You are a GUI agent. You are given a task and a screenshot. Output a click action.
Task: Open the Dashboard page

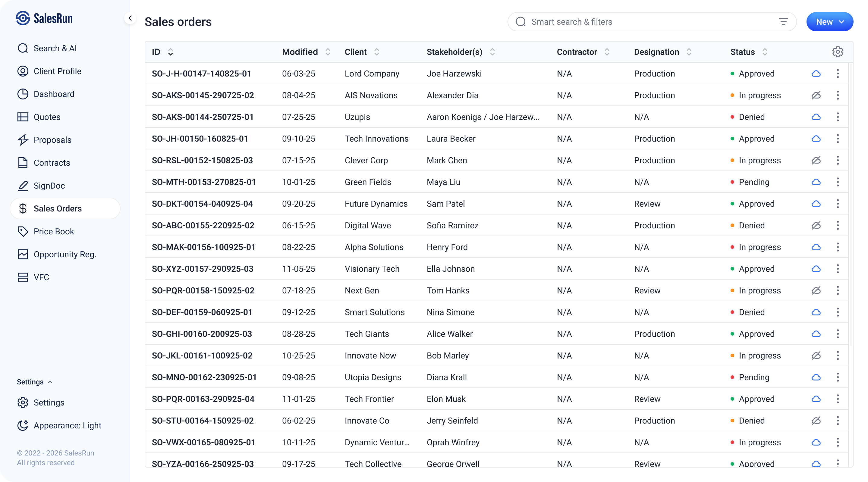click(x=54, y=94)
